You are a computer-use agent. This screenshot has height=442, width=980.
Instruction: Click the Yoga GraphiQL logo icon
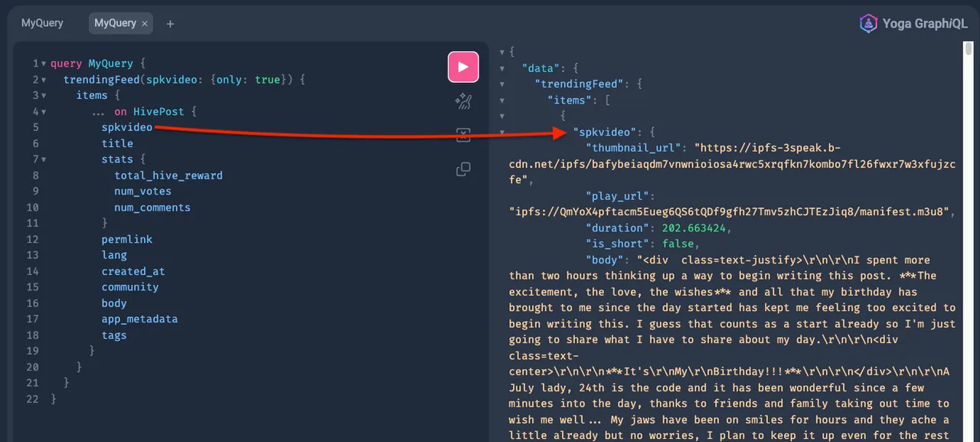pyautogui.click(x=868, y=23)
